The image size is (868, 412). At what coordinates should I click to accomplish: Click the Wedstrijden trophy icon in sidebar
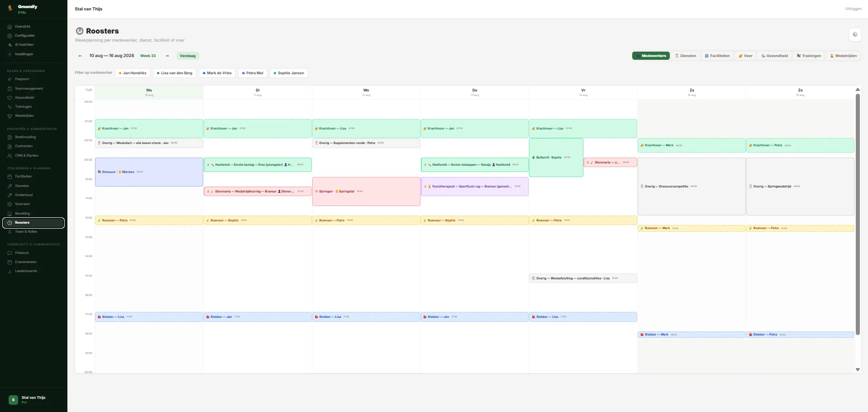pos(10,116)
